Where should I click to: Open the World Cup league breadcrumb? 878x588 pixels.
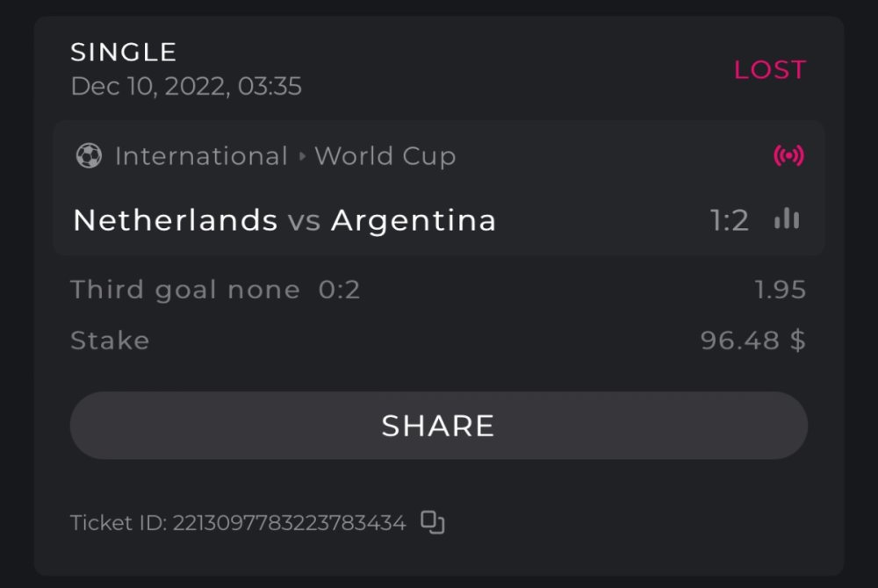[x=385, y=156]
